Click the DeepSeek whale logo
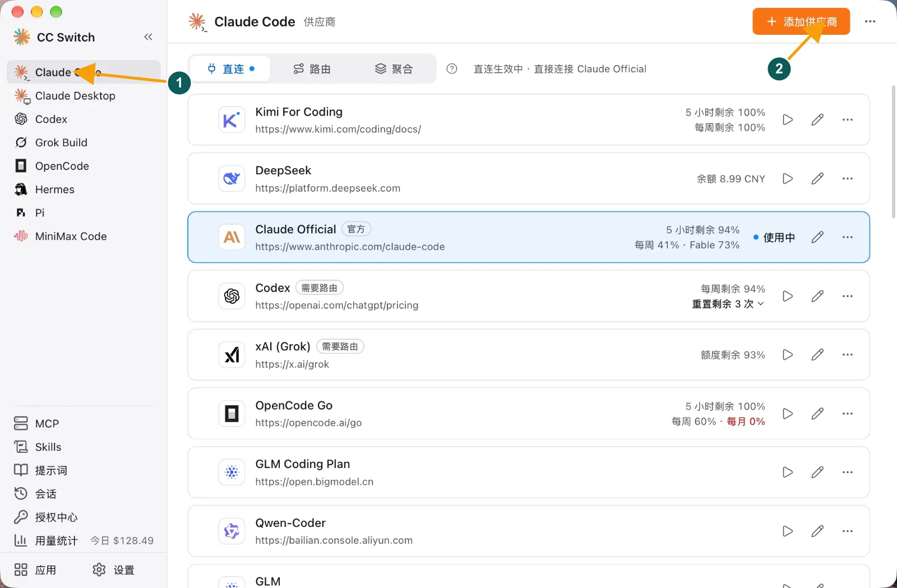 [232, 178]
